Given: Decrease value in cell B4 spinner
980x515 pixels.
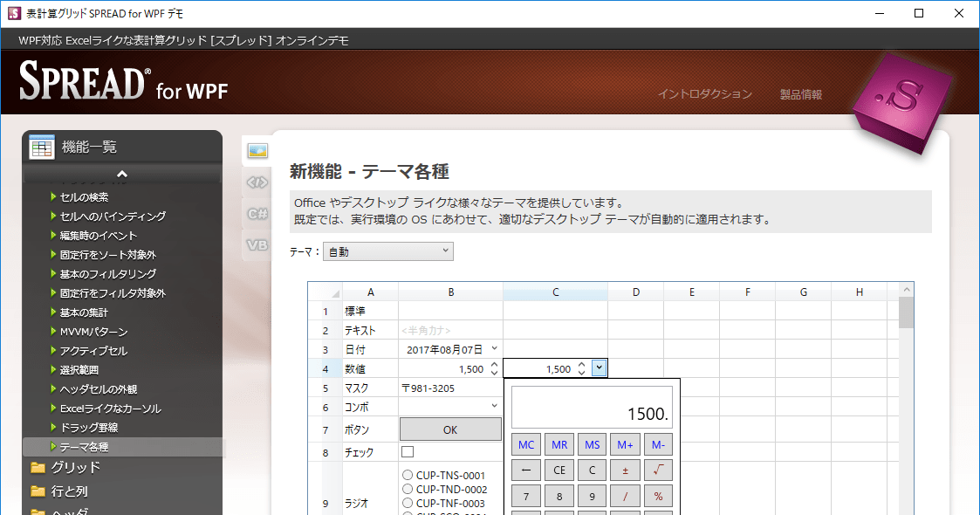Looking at the screenshot, I should click(x=494, y=373).
